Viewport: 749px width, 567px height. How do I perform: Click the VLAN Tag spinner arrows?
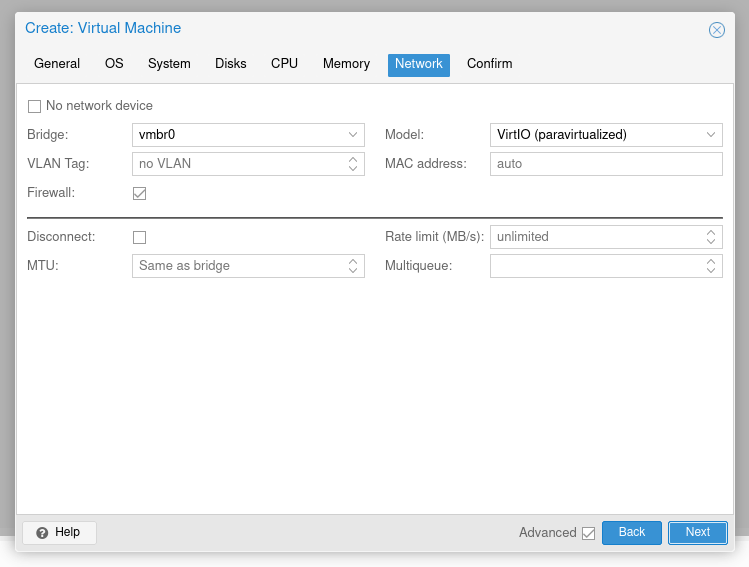[353, 164]
